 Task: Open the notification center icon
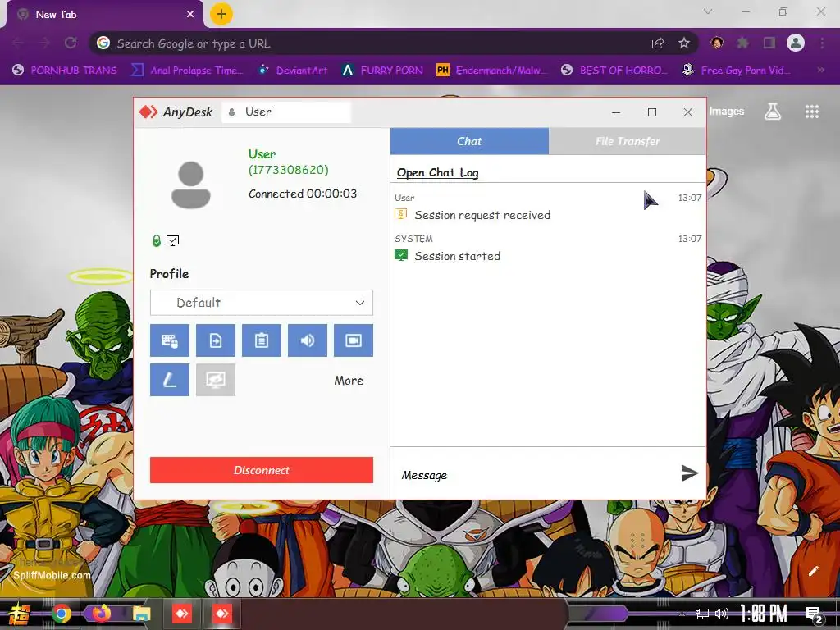point(815,615)
